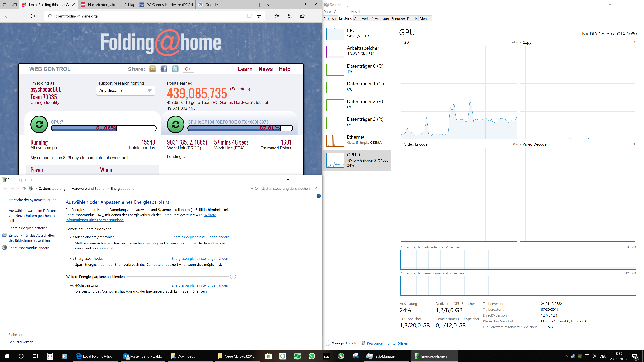Open Ressourcenmonitor öffnen link
This screenshot has width=644, height=362.
click(387, 343)
